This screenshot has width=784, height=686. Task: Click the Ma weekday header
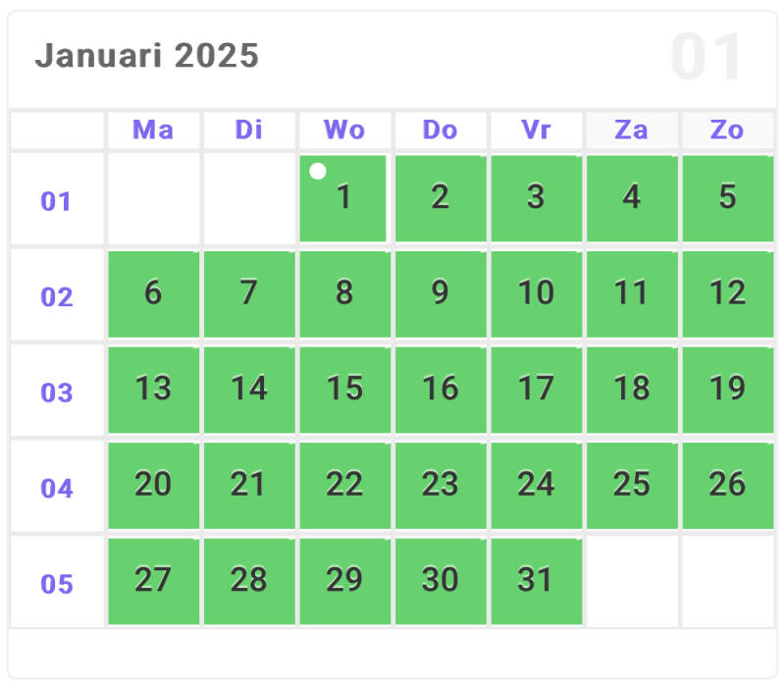pyautogui.click(x=153, y=131)
